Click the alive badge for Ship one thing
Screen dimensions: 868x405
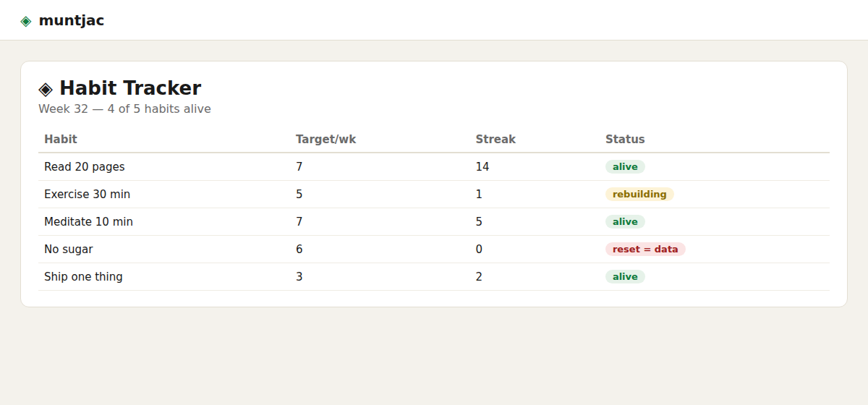pyautogui.click(x=625, y=277)
